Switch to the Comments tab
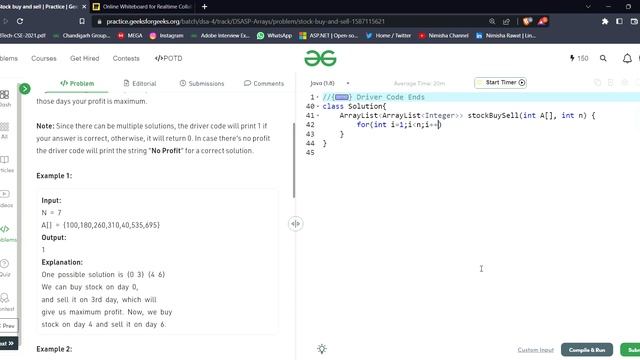The width and height of the screenshot is (640, 360). [264, 83]
